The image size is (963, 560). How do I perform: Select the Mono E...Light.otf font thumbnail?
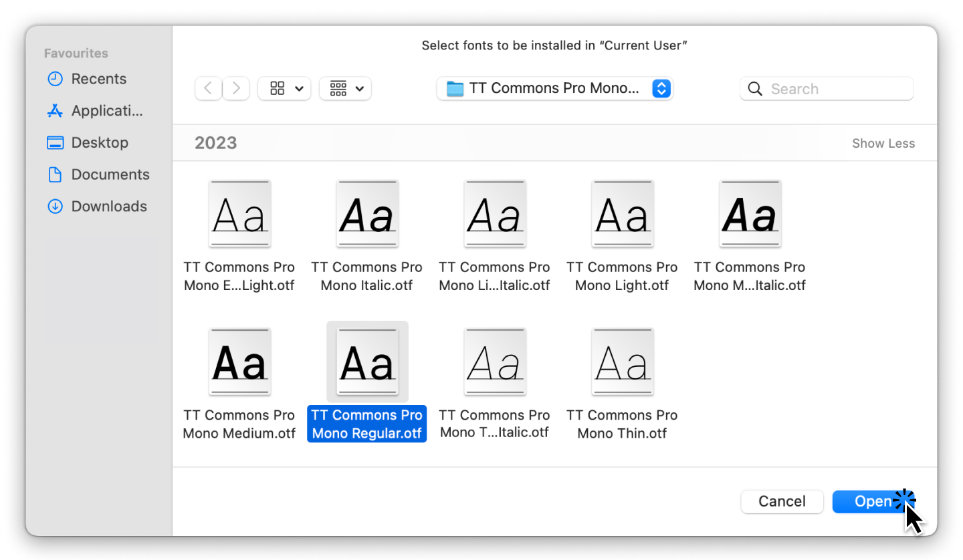click(x=239, y=213)
